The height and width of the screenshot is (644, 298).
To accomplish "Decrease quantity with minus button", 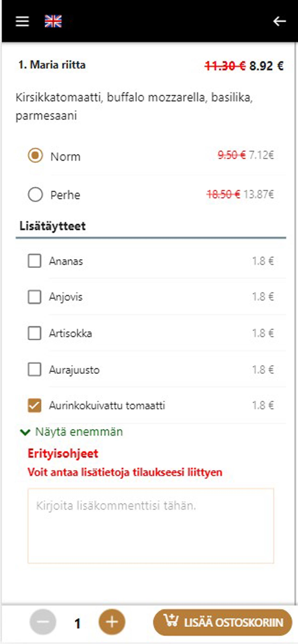I will (x=43, y=622).
